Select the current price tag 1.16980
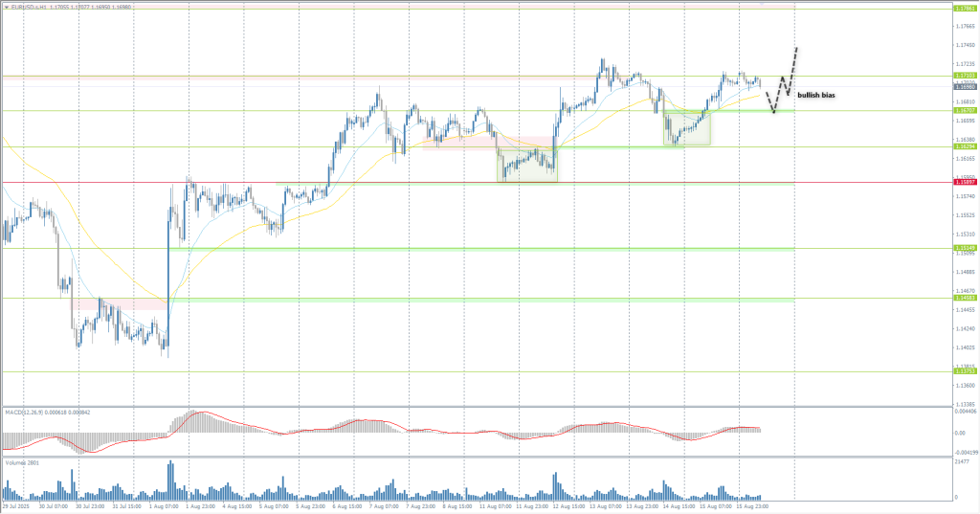 (x=964, y=86)
